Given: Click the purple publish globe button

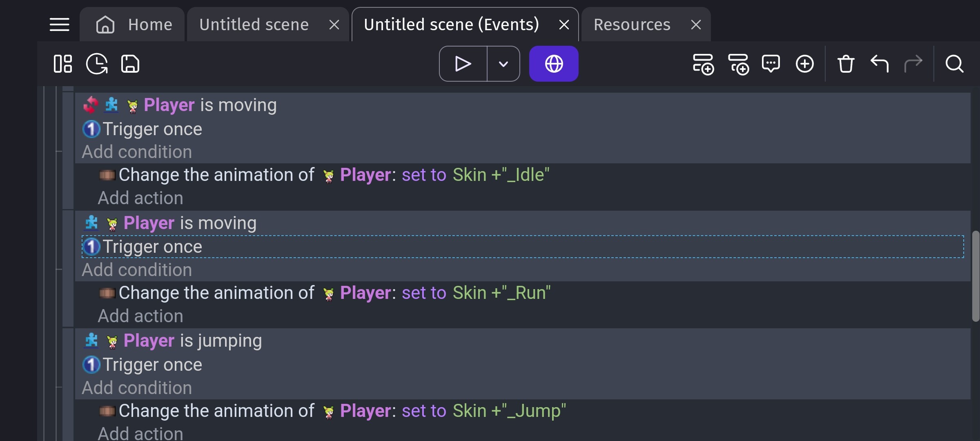Looking at the screenshot, I should 554,64.
